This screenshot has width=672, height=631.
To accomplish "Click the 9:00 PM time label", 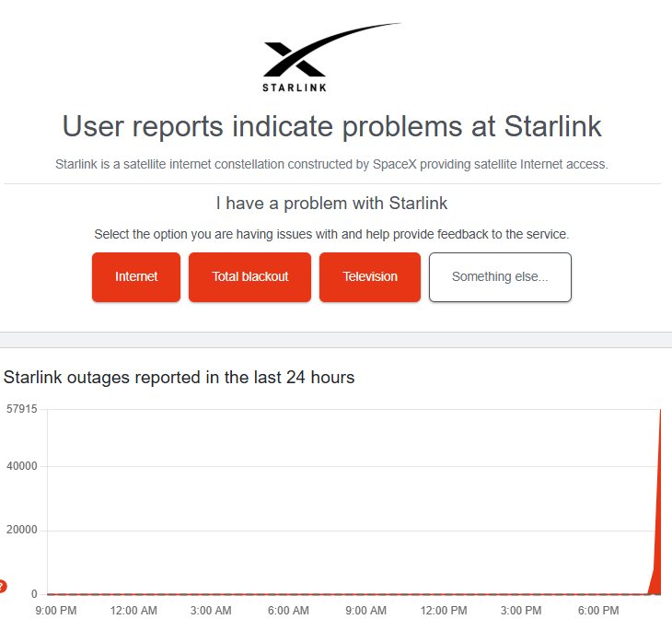I will point(56,611).
